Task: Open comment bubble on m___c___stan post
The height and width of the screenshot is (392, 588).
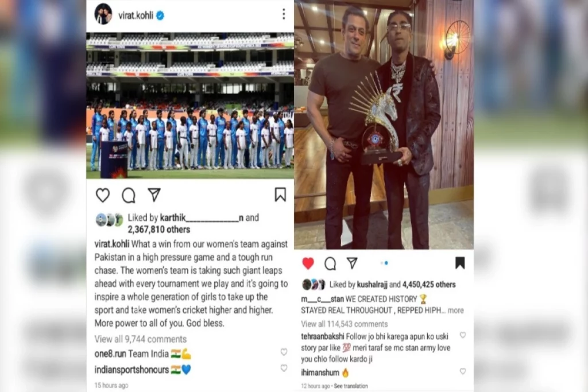Action: [330, 263]
